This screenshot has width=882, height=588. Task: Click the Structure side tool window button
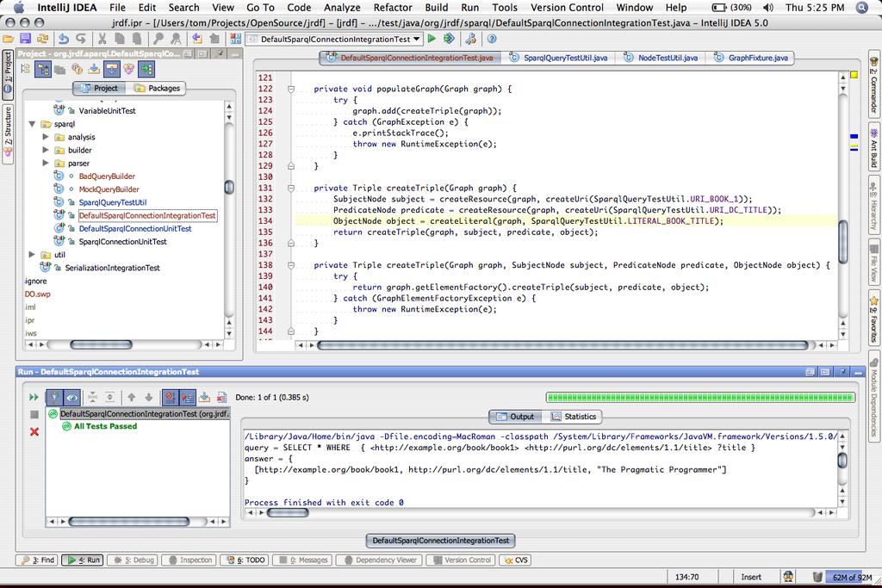(x=7, y=133)
